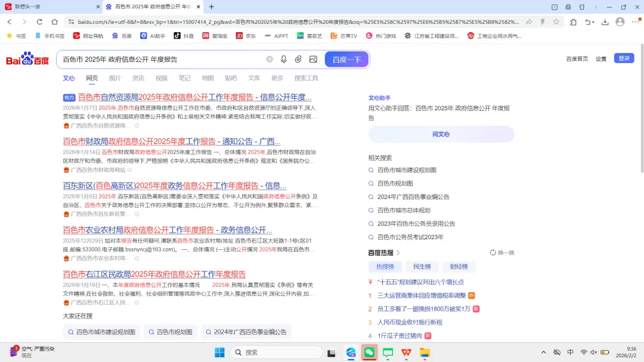Open the 热门游戏 bookmark

pos(380,36)
